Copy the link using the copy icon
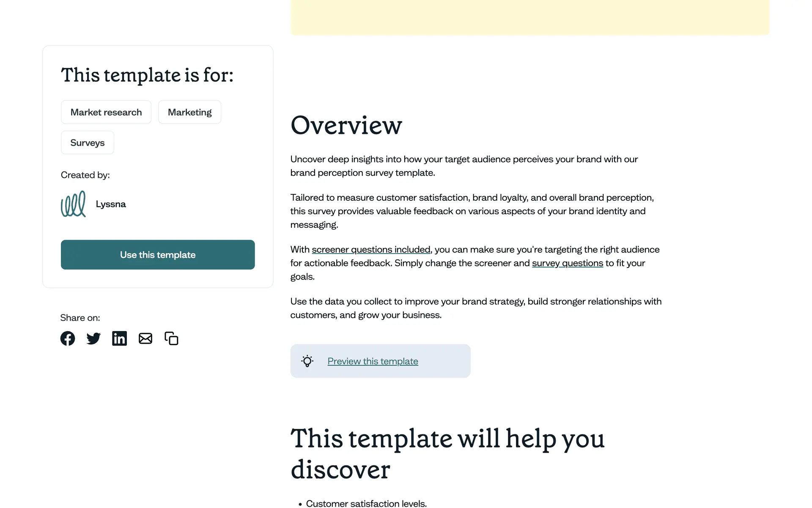The width and height of the screenshot is (812, 508). click(171, 338)
